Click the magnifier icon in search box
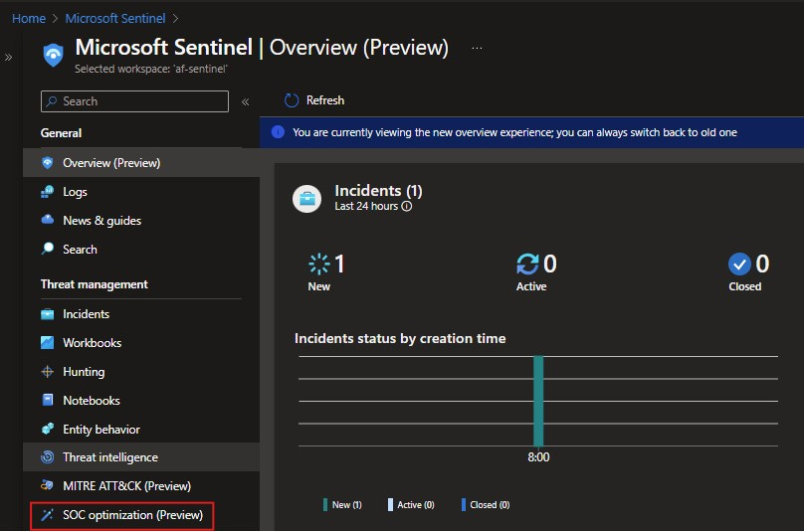This screenshot has height=532, width=804. pos(52,101)
